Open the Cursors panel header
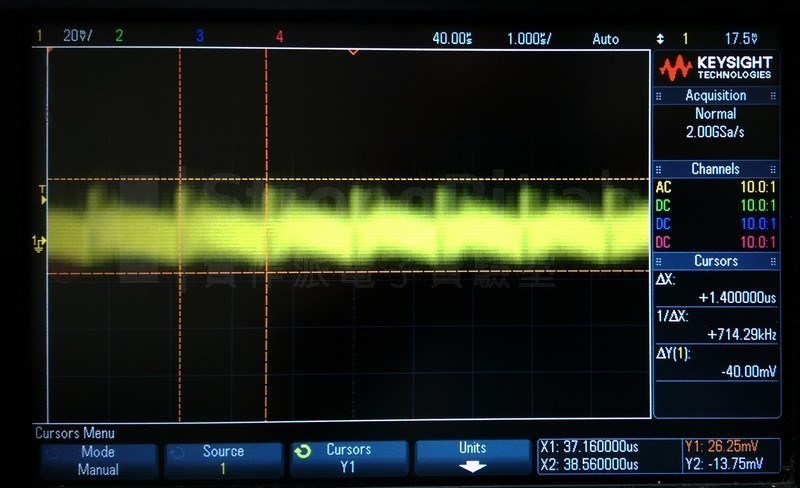This screenshot has height=488, width=800. (716, 261)
